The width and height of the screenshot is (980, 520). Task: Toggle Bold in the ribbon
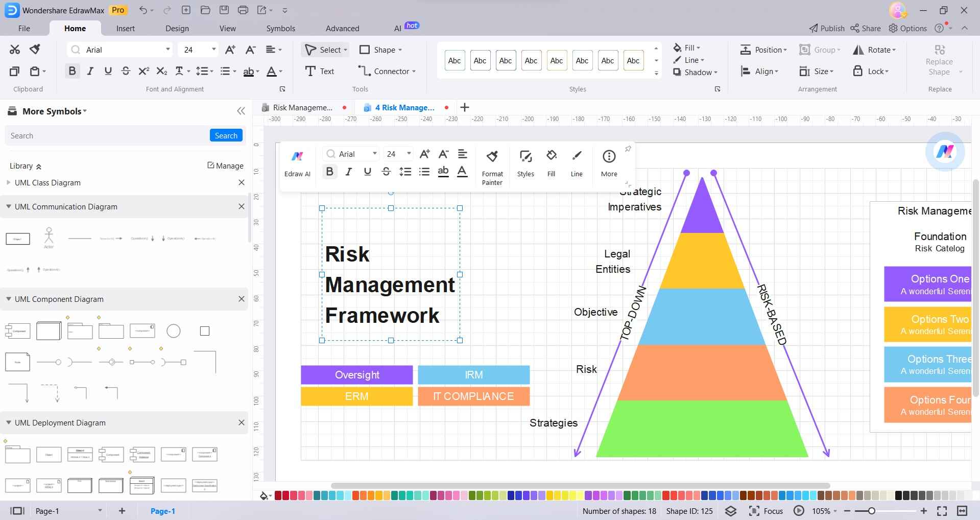(72, 71)
